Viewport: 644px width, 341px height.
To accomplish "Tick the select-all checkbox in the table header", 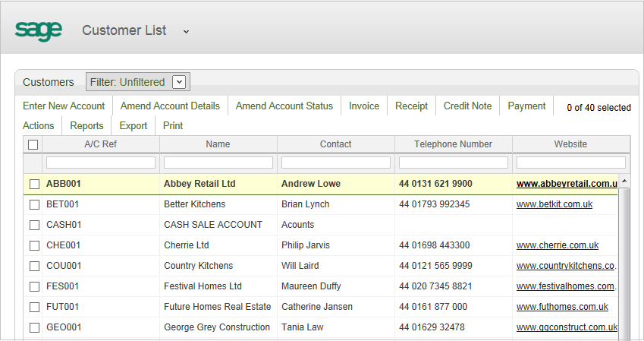I will (x=33, y=144).
